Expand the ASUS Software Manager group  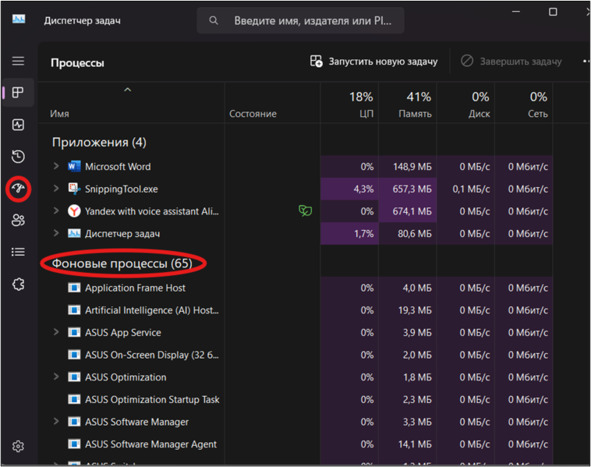coord(56,421)
